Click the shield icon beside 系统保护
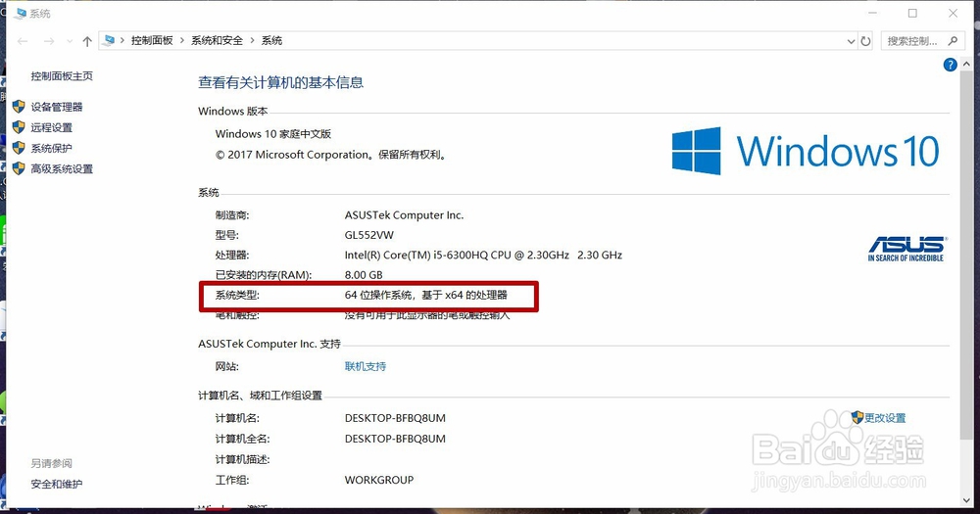 [19, 148]
